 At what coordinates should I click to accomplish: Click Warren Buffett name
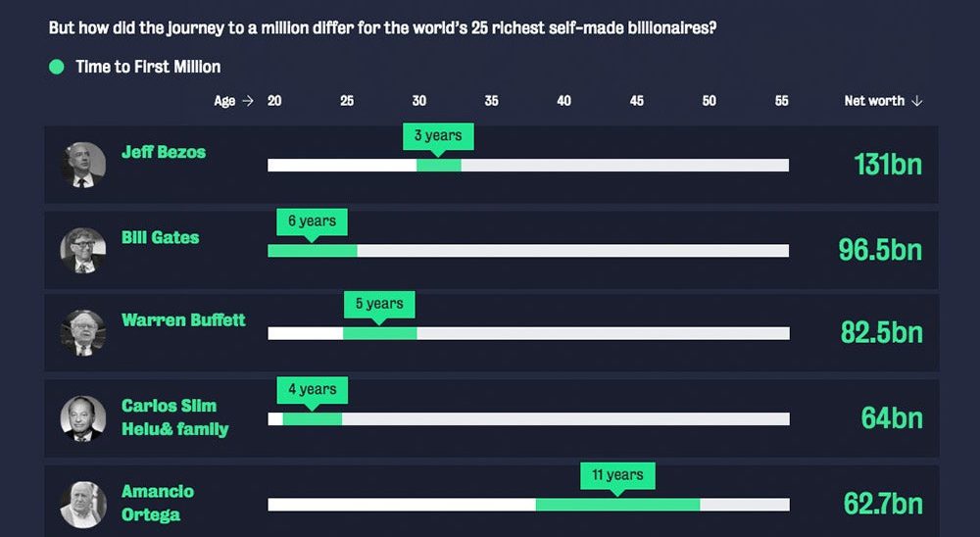[x=184, y=320]
